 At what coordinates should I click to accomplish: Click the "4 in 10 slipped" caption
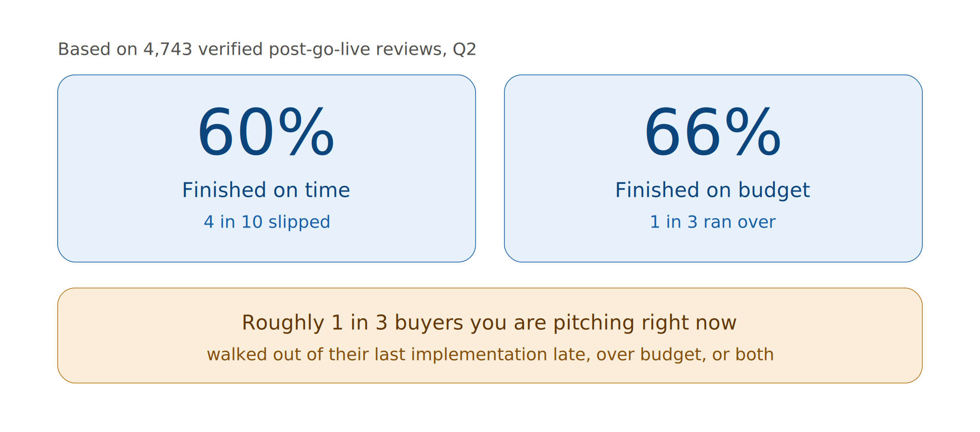click(267, 222)
